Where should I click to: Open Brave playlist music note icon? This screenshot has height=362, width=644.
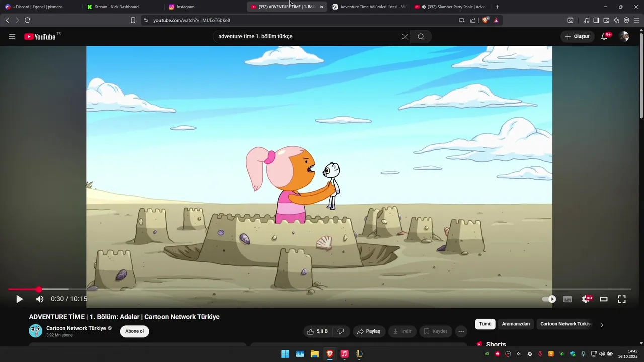(x=586, y=20)
